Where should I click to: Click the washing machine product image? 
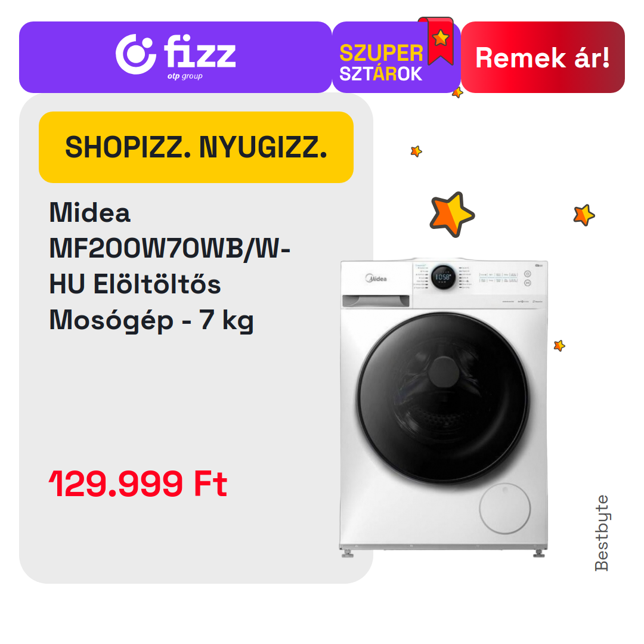click(444, 407)
